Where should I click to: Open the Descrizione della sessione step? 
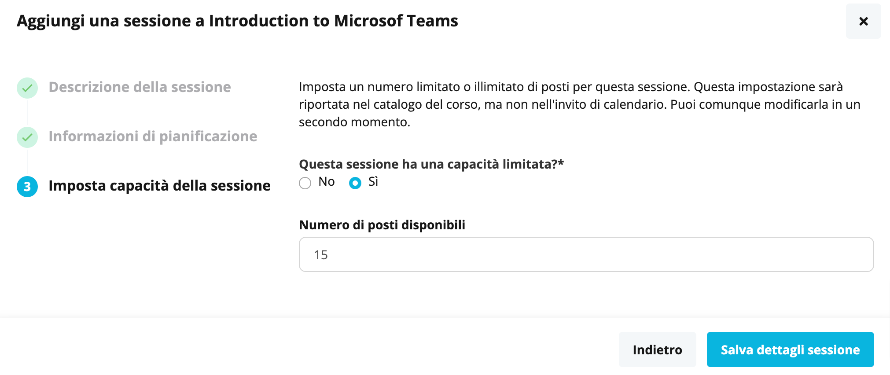(140, 87)
